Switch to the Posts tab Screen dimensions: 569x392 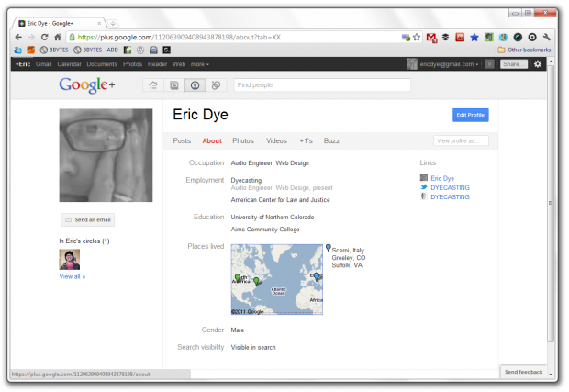tap(182, 140)
